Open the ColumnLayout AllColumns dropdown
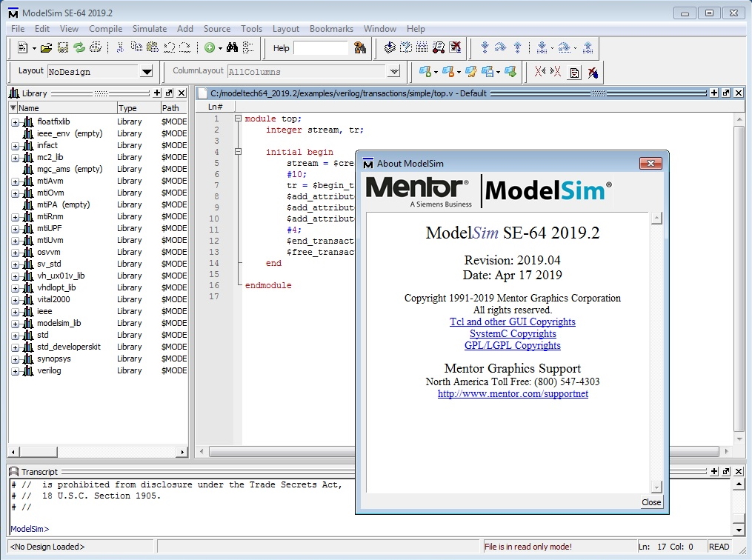 click(394, 72)
